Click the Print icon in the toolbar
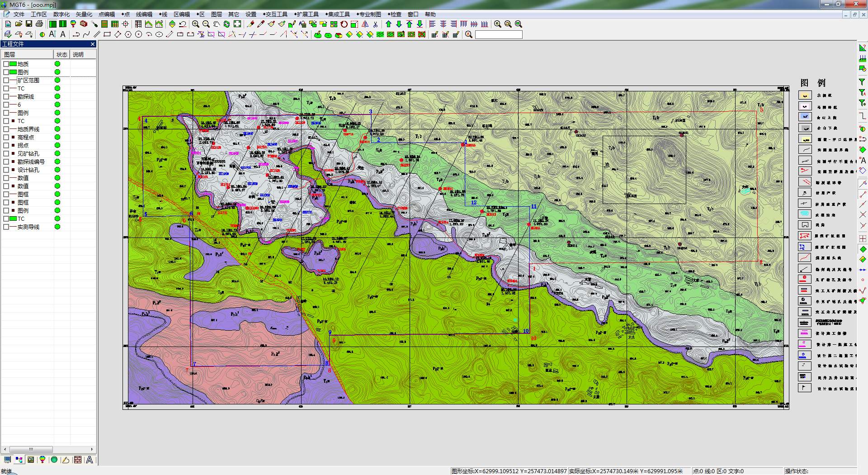Viewport: 868px width, 475px height. point(39,24)
